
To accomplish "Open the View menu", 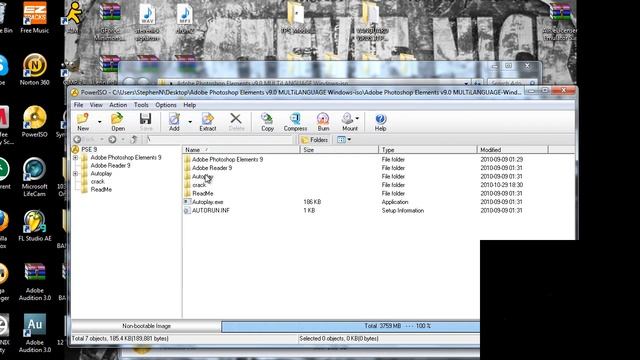I will (x=96, y=105).
